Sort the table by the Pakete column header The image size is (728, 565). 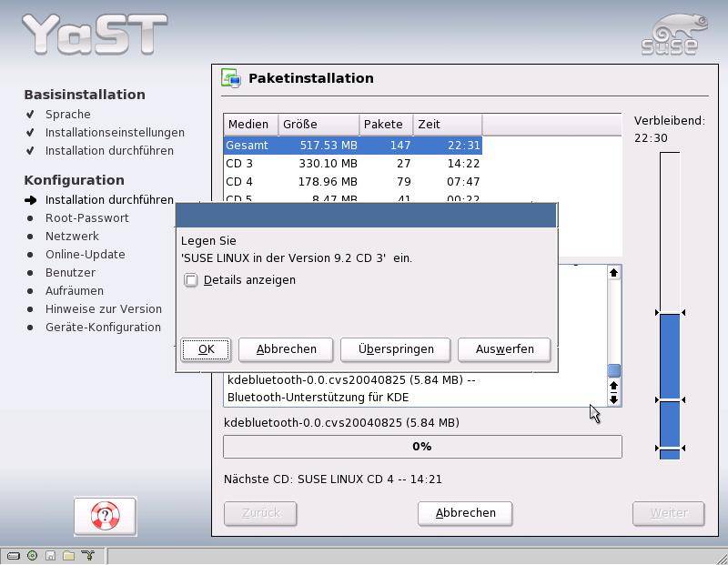click(386, 125)
